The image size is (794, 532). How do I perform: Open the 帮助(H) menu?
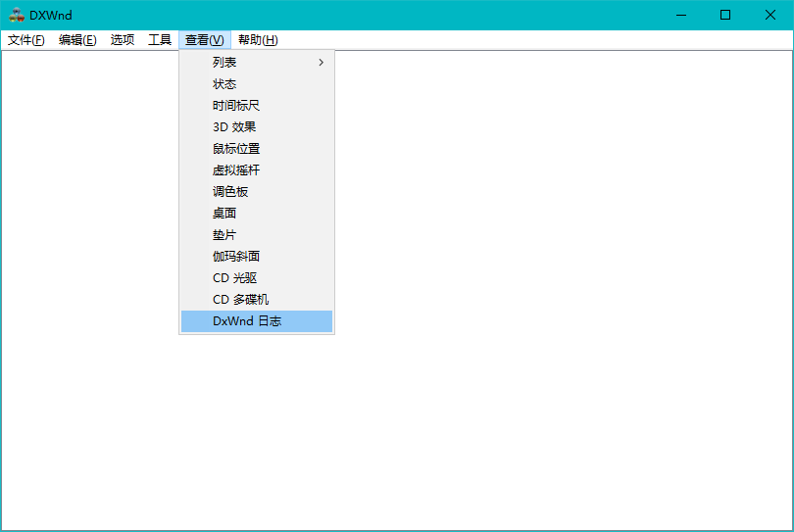(258, 40)
